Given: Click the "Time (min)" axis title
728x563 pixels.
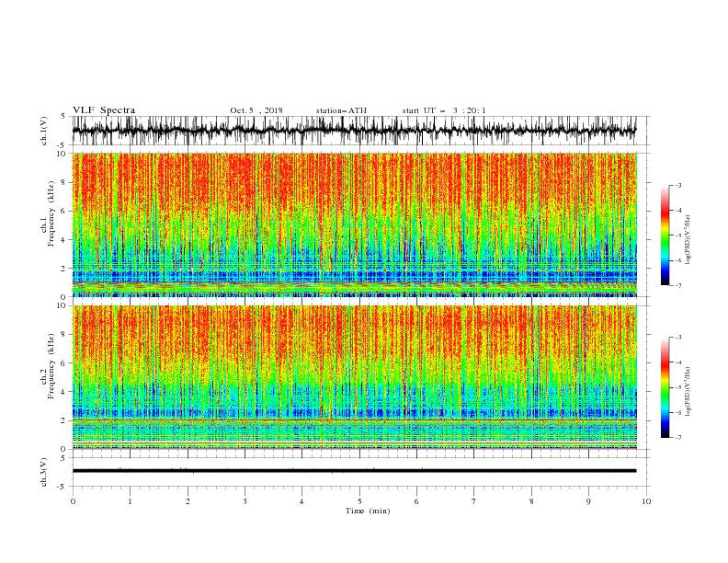Looking at the screenshot, I should pos(368,511).
